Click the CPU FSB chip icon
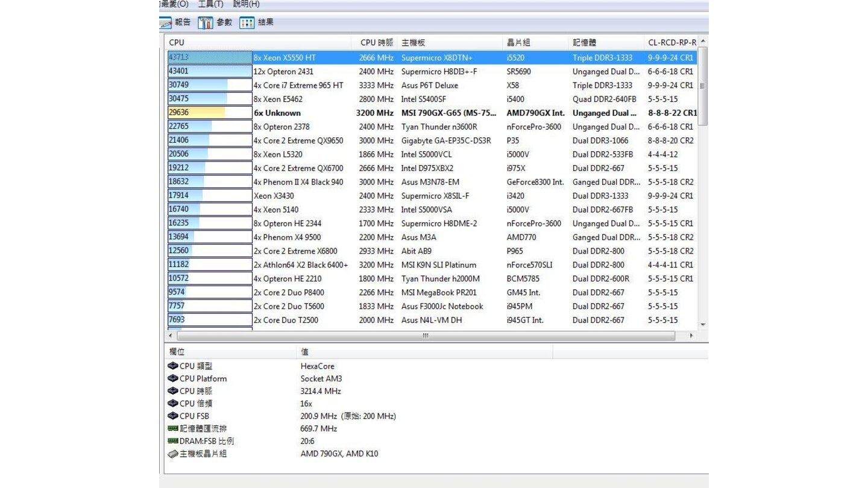 coord(173,416)
